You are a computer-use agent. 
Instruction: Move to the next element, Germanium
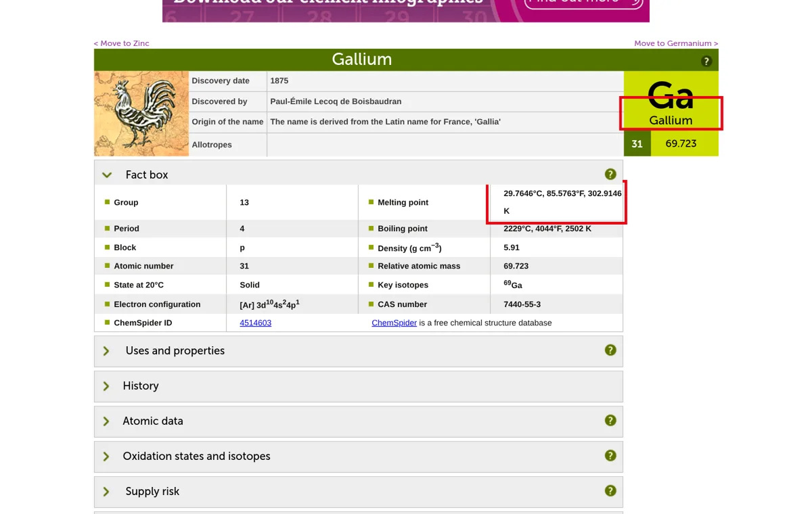pos(676,43)
